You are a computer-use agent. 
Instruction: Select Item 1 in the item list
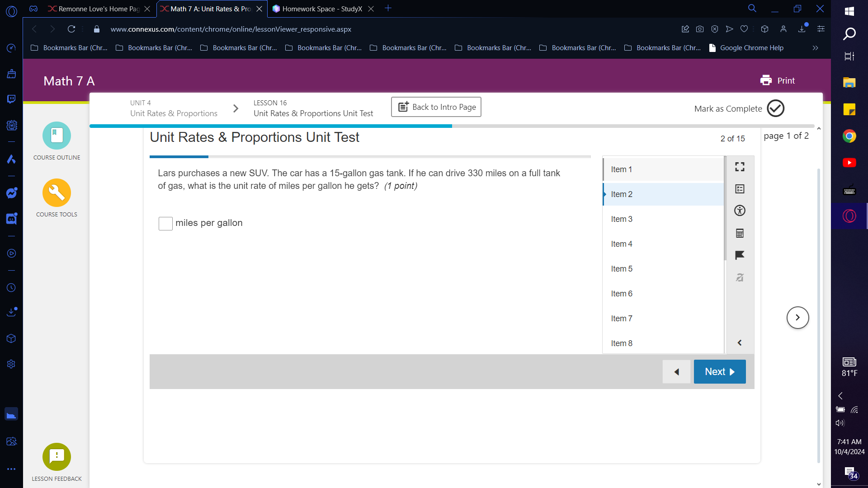click(x=663, y=169)
